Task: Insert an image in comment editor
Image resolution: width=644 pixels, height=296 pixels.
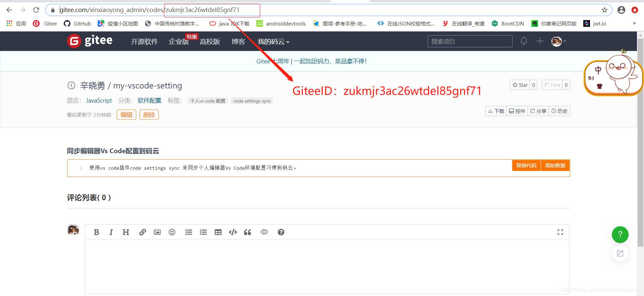Action: tap(157, 232)
